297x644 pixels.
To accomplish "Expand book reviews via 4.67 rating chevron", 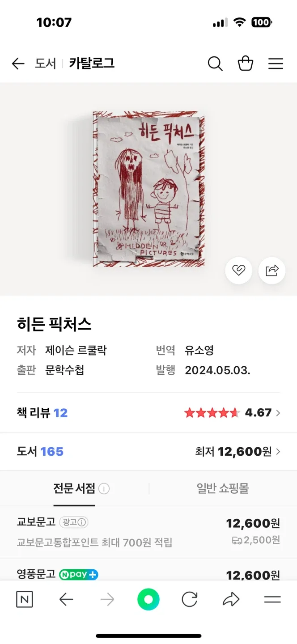I will point(278,413).
